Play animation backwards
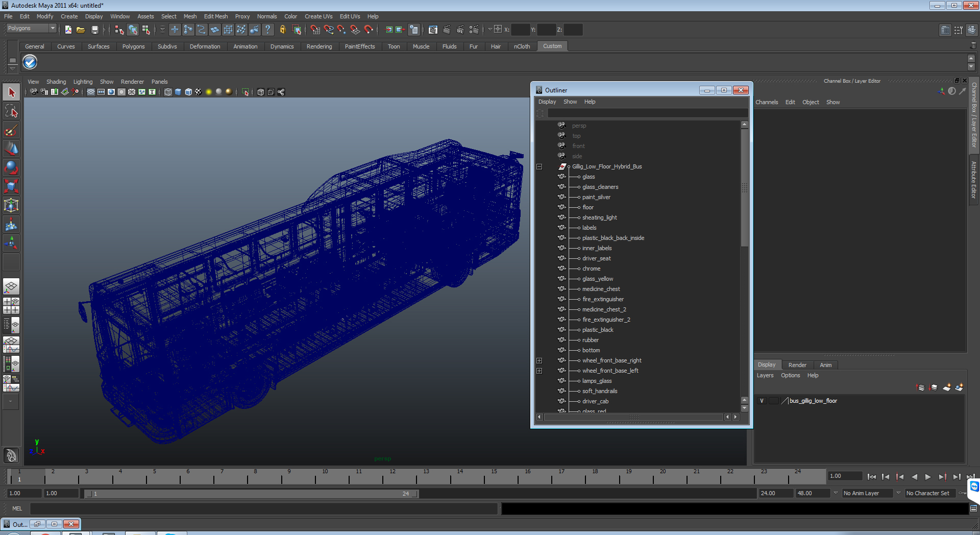980x535 pixels. [914, 477]
